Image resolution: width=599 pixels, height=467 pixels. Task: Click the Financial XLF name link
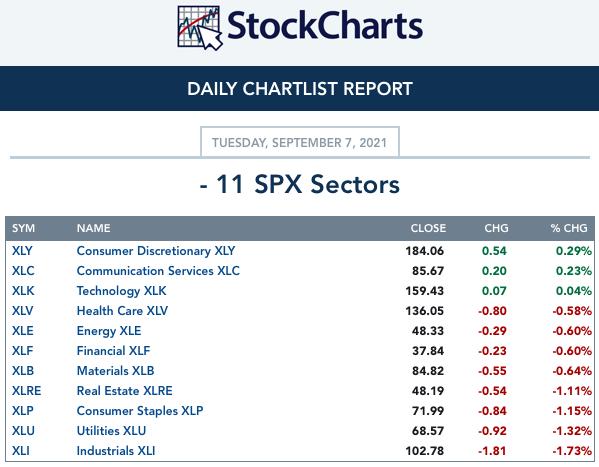click(113, 351)
